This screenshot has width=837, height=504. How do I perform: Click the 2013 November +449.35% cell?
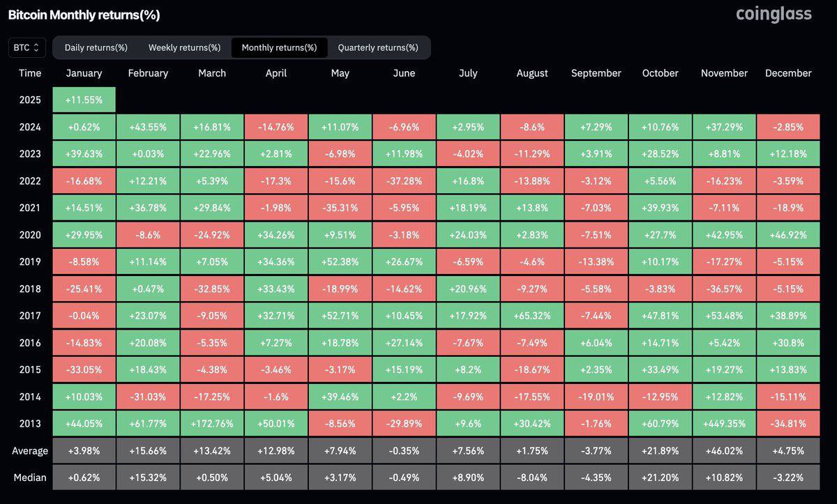[724, 423]
